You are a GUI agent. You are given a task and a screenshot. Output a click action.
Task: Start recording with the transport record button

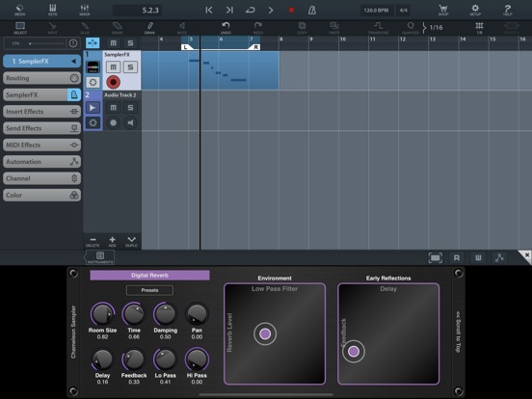point(291,11)
